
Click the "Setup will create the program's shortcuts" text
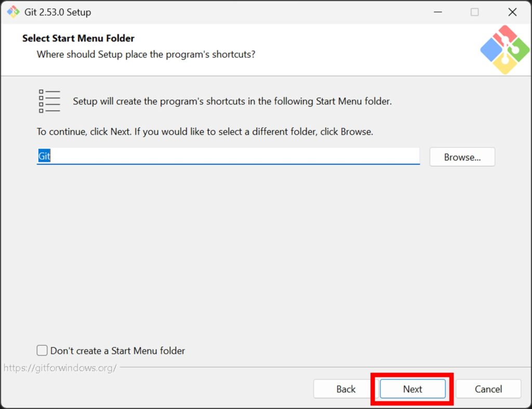point(232,101)
